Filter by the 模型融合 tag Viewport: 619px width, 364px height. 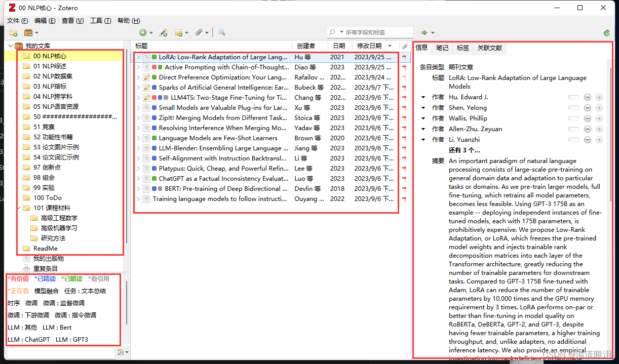point(47,291)
